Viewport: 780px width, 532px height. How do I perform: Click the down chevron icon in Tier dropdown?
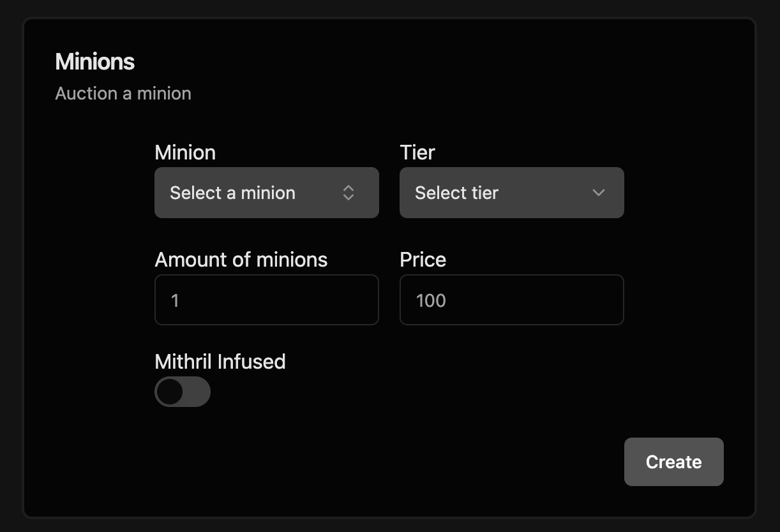pos(598,193)
